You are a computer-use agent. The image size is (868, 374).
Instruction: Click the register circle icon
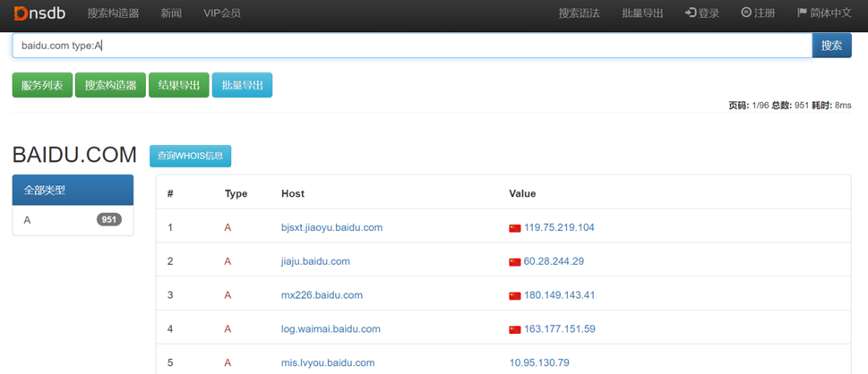coord(745,13)
